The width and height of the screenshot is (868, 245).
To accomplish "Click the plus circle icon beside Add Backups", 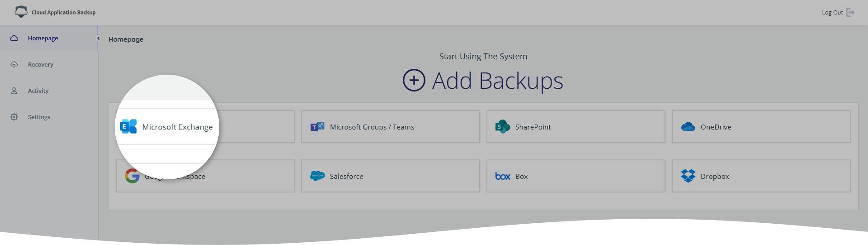I will [x=414, y=80].
